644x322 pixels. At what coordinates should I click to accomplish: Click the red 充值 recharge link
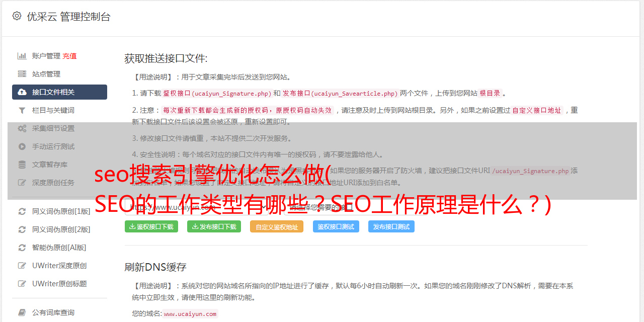pos(69,56)
